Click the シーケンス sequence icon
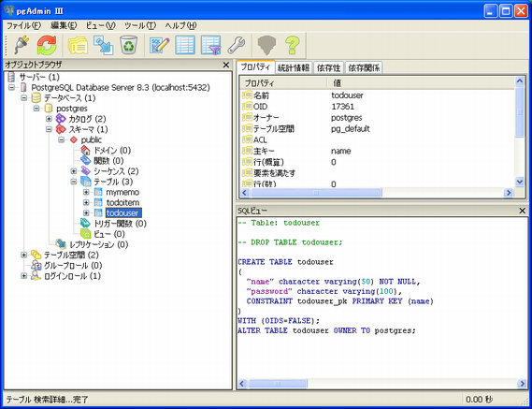This screenshot has height=409, width=532. (x=85, y=171)
